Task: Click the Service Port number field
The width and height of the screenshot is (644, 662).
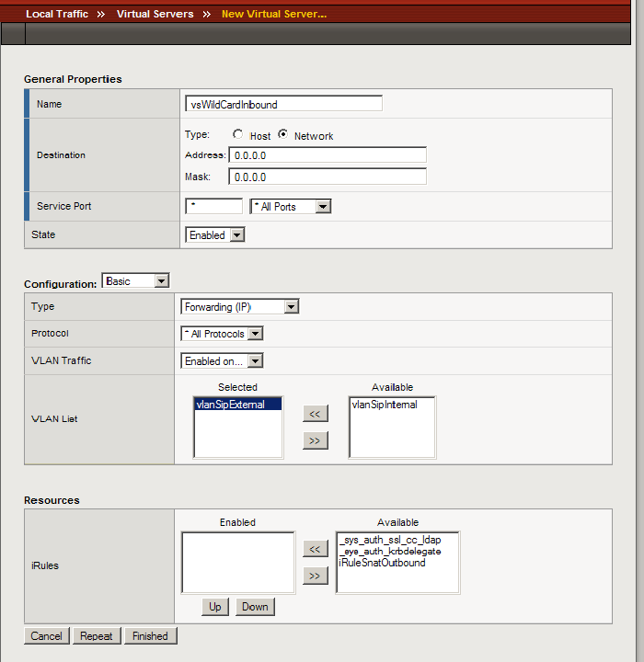Action: click(x=213, y=207)
